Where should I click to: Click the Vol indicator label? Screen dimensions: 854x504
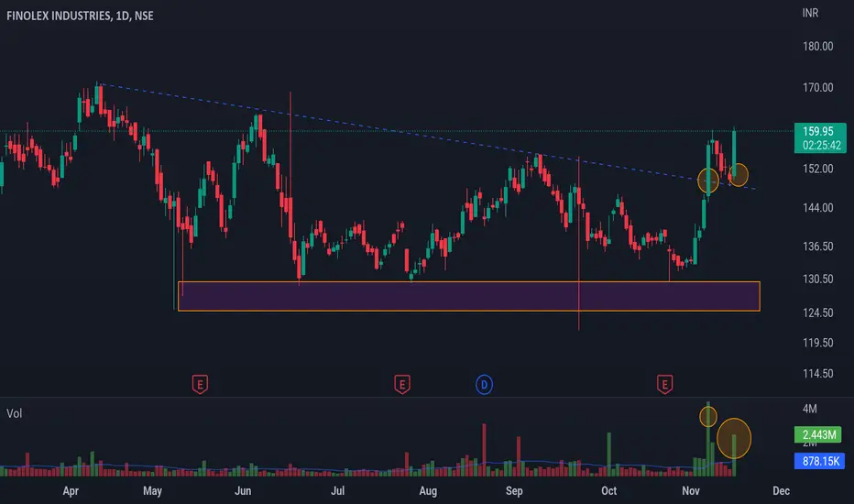click(x=14, y=413)
